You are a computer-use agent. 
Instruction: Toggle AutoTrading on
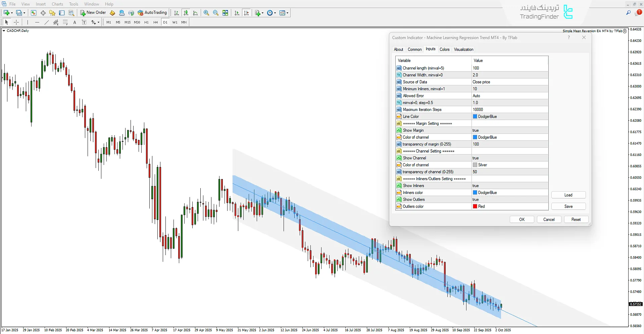(153, 13)
